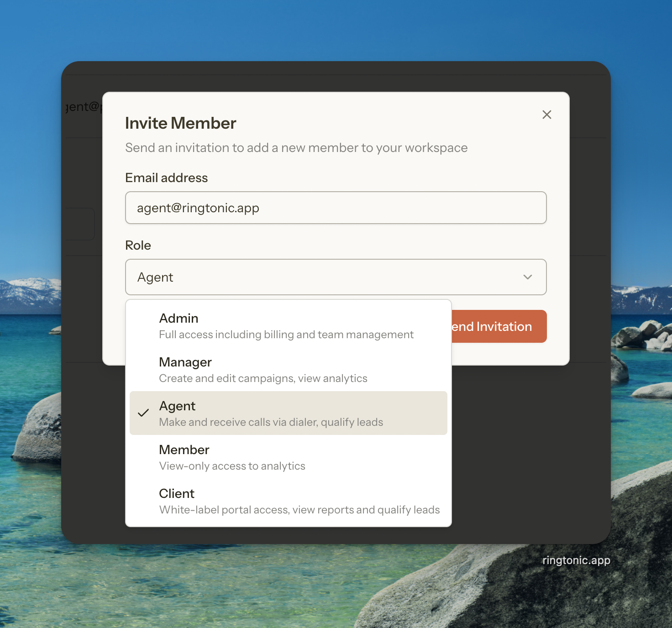Select the Admin role option

178,319
